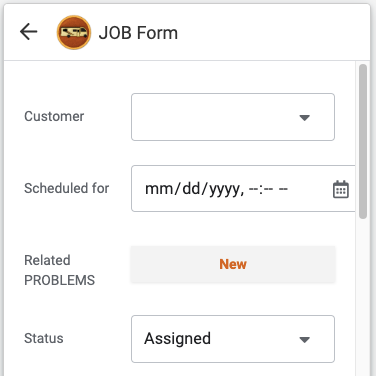Open the calendar date picker icon

point(341,189)
